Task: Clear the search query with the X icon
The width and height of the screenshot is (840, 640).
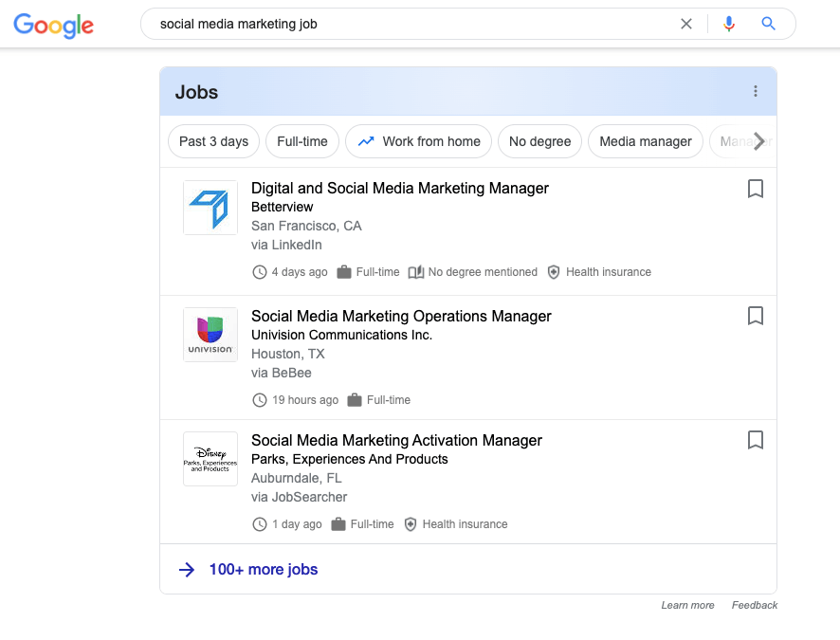Action: coord(686,24)
